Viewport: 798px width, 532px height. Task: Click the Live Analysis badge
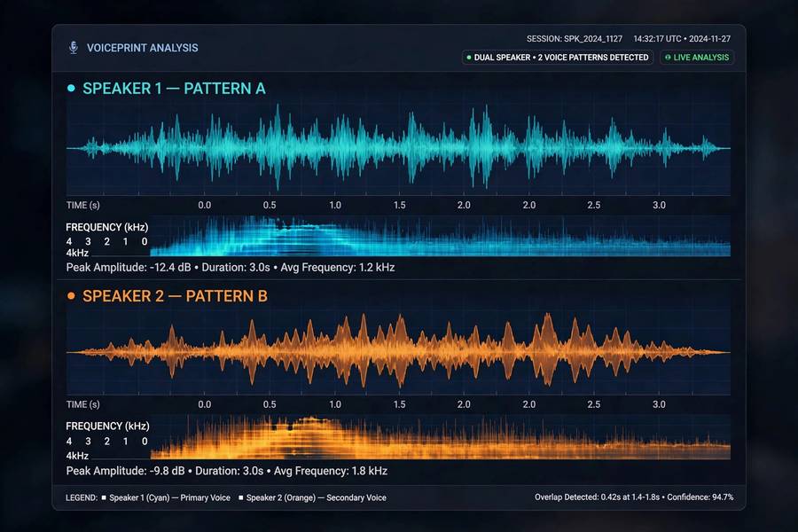click(x=697, y=58)
